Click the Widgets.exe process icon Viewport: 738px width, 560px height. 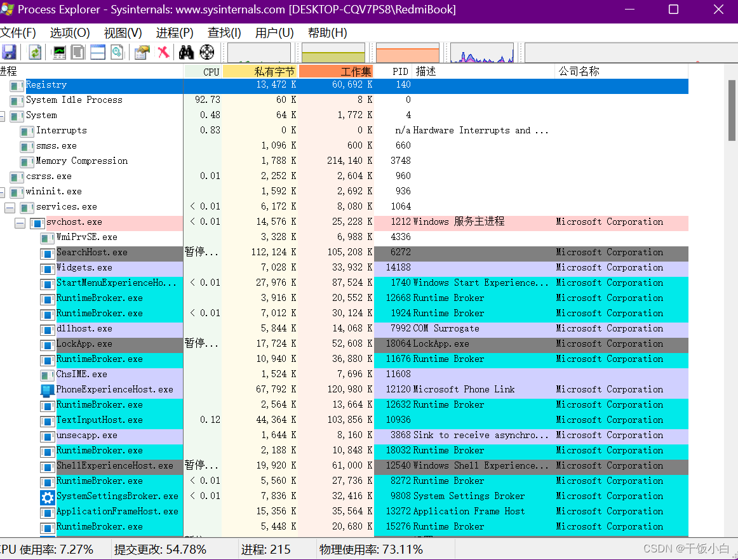click(47, 269)
